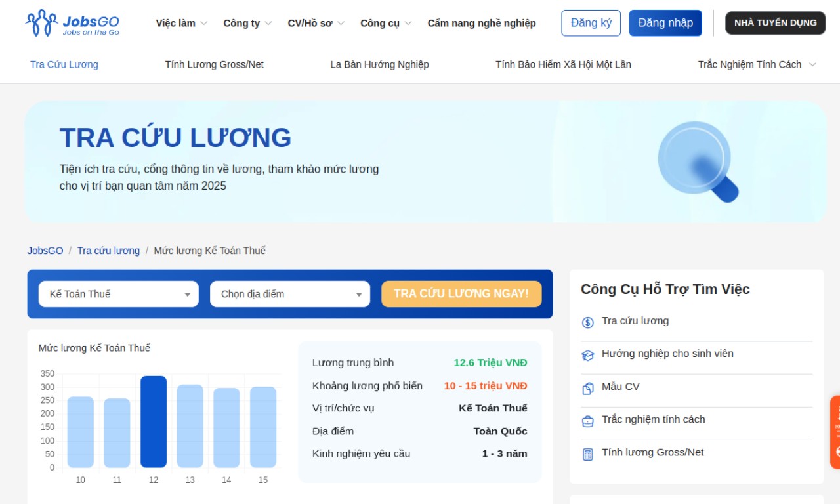Click the Đăng nhập button
The width and height of the screenshot is (840, 504).
tap(665, 23)
